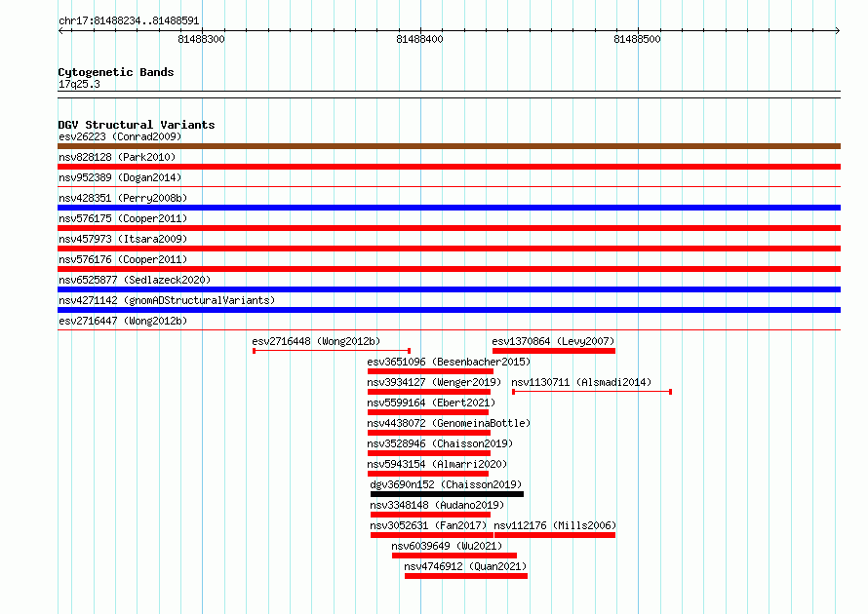868x614 pixels.
Task: Open nsv5943154 (Almarri2020) variant
Action: (437, 464)
